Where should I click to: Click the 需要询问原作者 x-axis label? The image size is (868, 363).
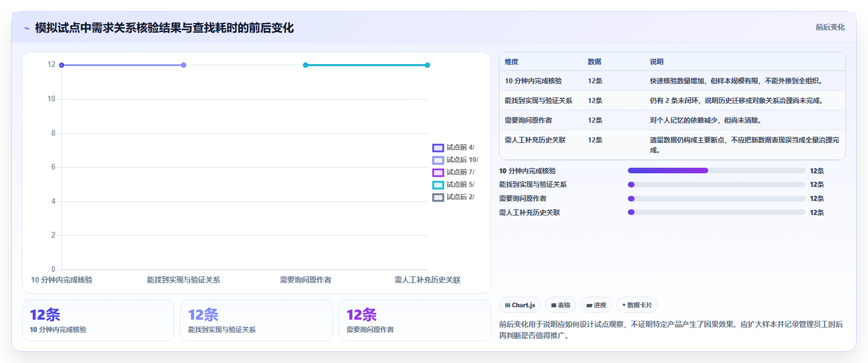tap(305, 280)
